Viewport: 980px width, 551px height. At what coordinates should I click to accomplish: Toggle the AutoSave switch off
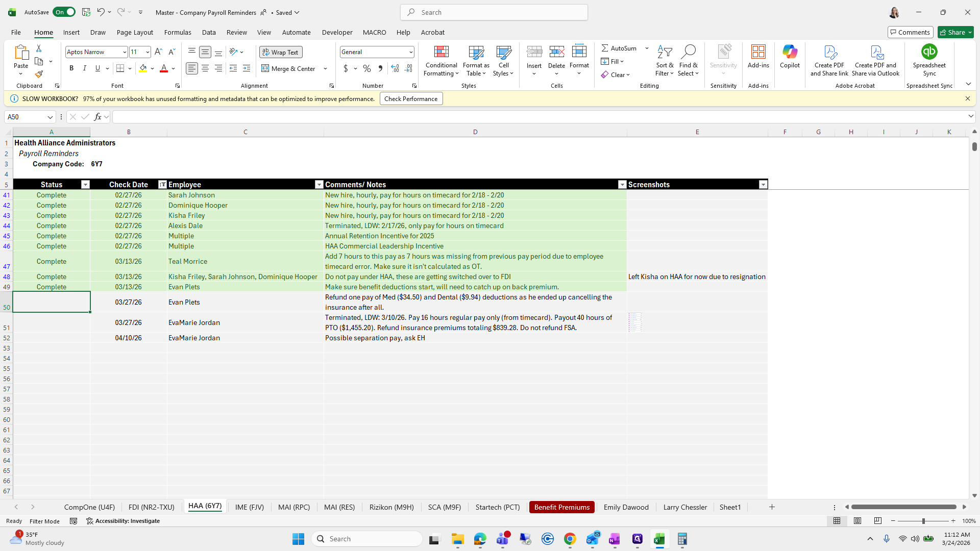coord(64,12)
